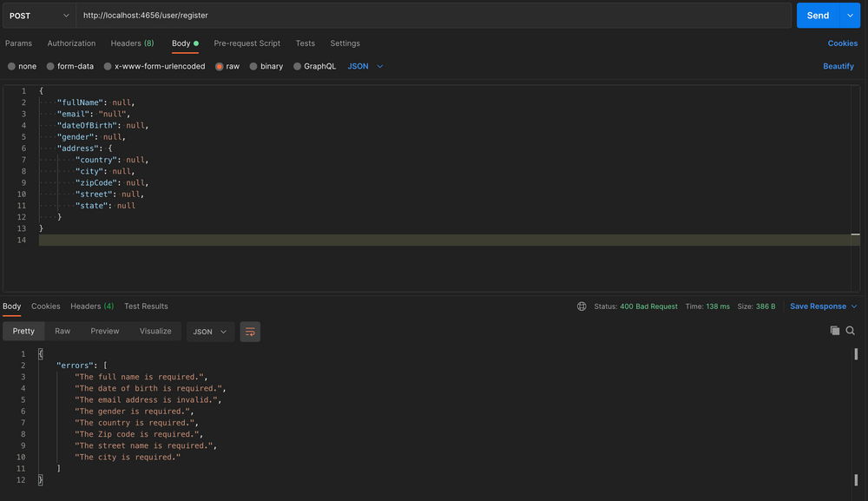Click the "fullName" key in request body
Image resolution: width=868 pixels, height=501 pixels.
(80, 102)
